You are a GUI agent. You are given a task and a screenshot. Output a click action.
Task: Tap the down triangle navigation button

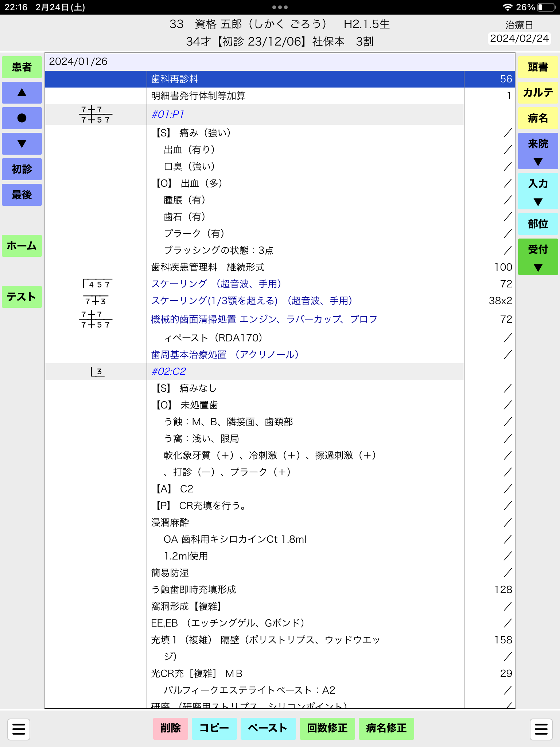[22, 144]
